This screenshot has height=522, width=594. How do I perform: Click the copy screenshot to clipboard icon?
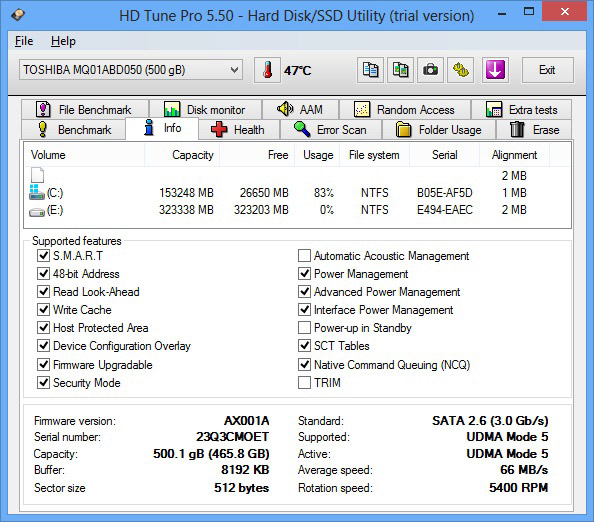point(400,70)
